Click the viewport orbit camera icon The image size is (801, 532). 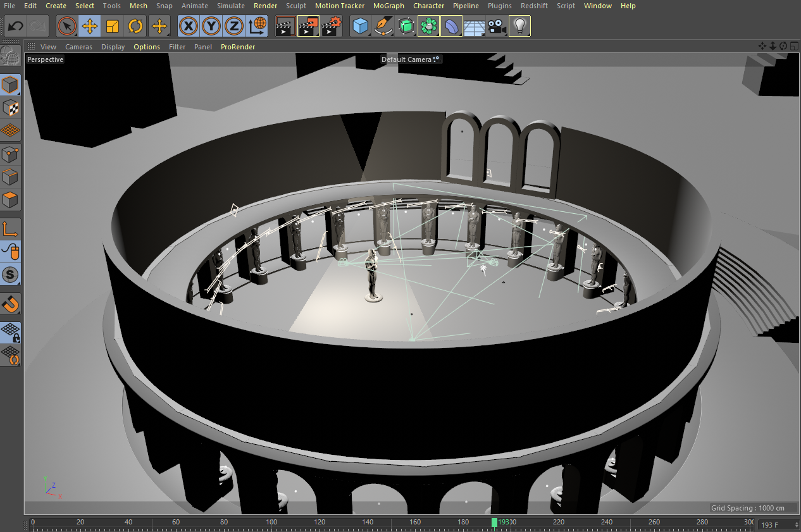pos(783,46)
